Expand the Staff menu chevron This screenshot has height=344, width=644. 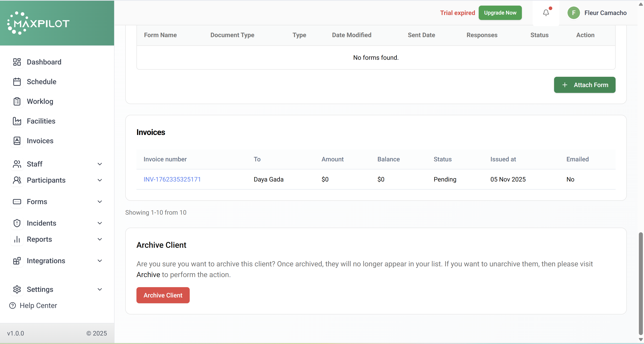pos(100,164)
